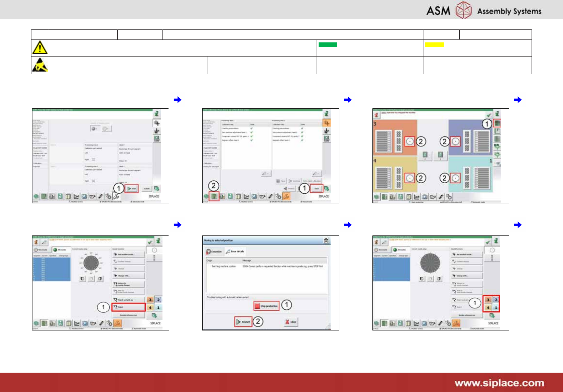Open green grid toolbar icon in calibration results screenshot
This screenshot has height=392, width=563.
coord(214,196)
